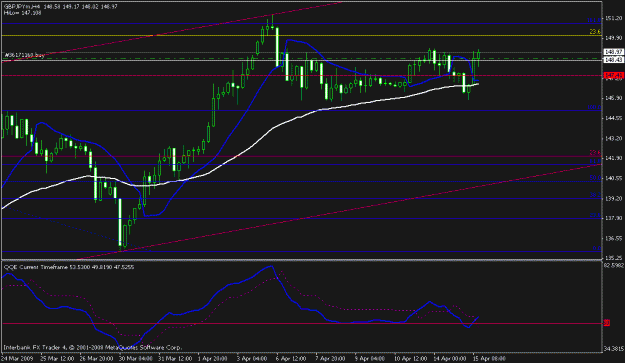
Task: Click the 7 Apr 20:00 time label
Action: point(331,358)
